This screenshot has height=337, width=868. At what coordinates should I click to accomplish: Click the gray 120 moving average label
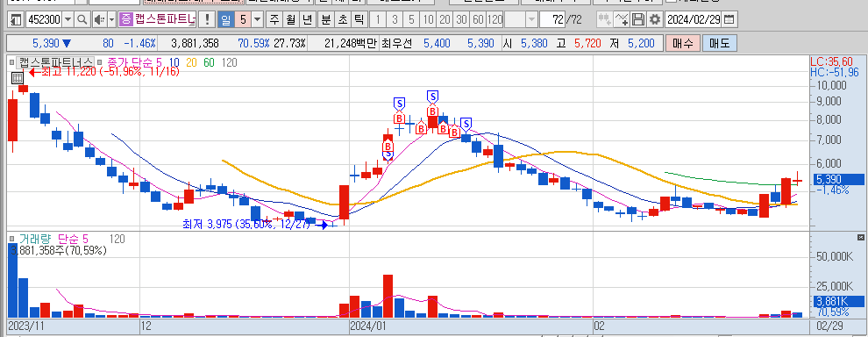(x=229, y=62)
